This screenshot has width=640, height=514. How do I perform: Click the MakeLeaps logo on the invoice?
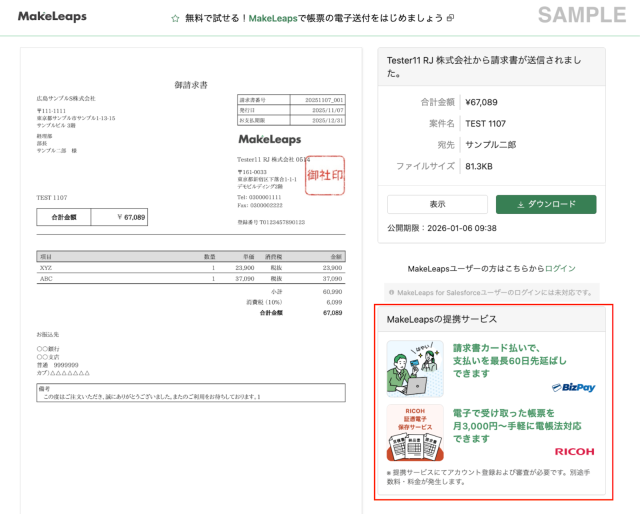[273, 139]
